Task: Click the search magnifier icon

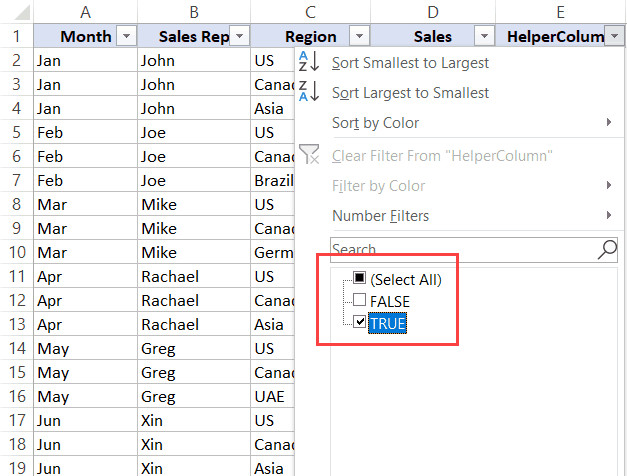Action: tap(606, 249)
